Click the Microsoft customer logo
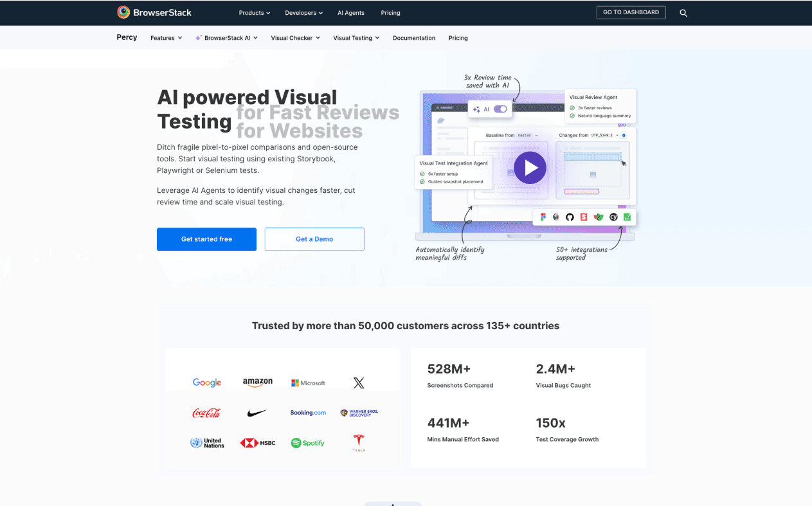 point(308,383)
